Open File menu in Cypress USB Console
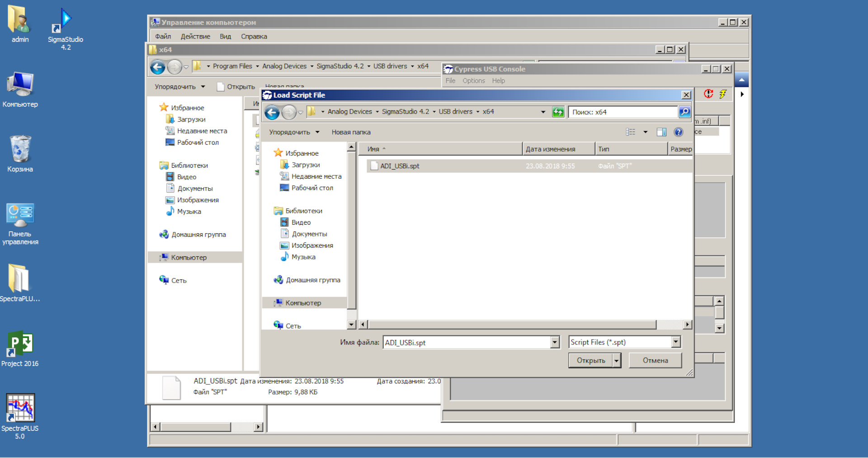This screenshot has height=458, width=868. 450,81
